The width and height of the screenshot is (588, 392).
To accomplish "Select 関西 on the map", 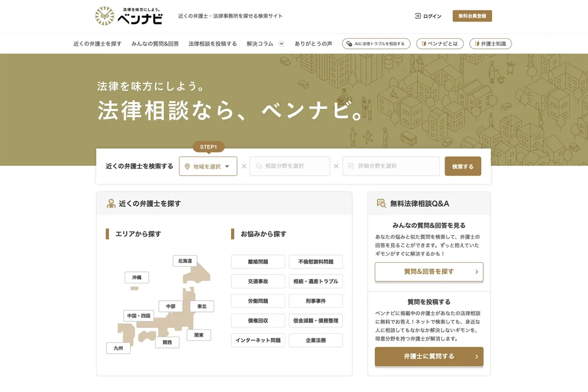I will pyautogui.click(x=167, y=342).
